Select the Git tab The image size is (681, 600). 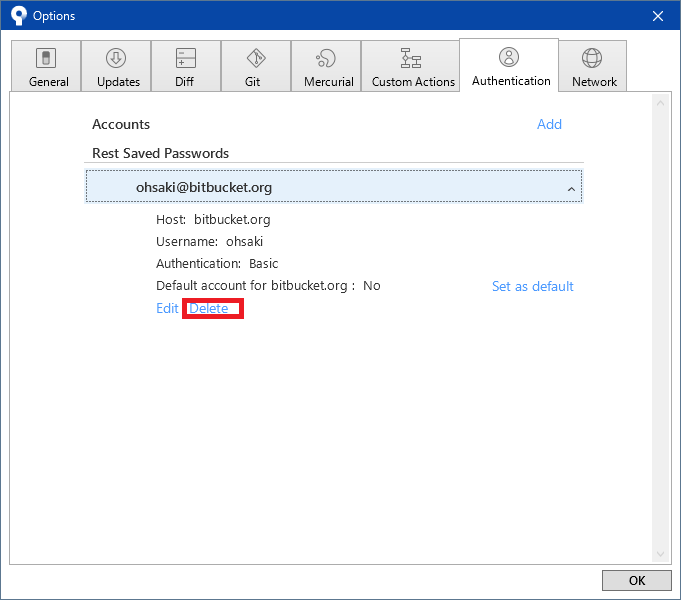tap(256, 66)
